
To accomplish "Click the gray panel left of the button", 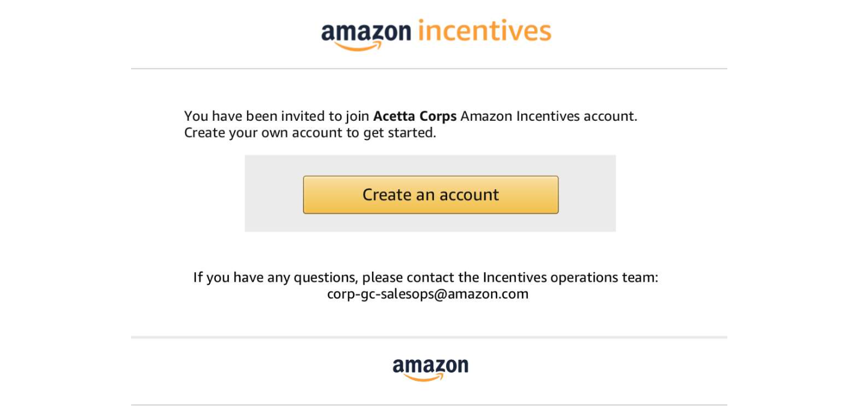I will click(x=274, y=193).
